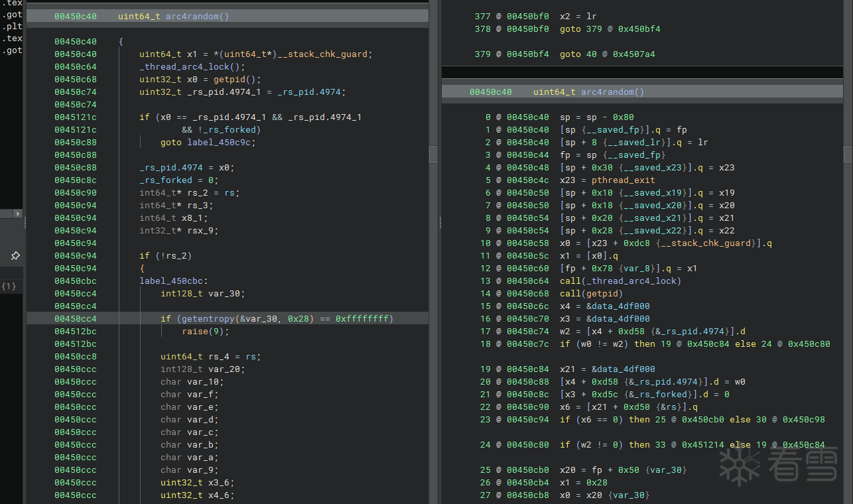Click the 'char var_b;' declaration

coord(190,445)
